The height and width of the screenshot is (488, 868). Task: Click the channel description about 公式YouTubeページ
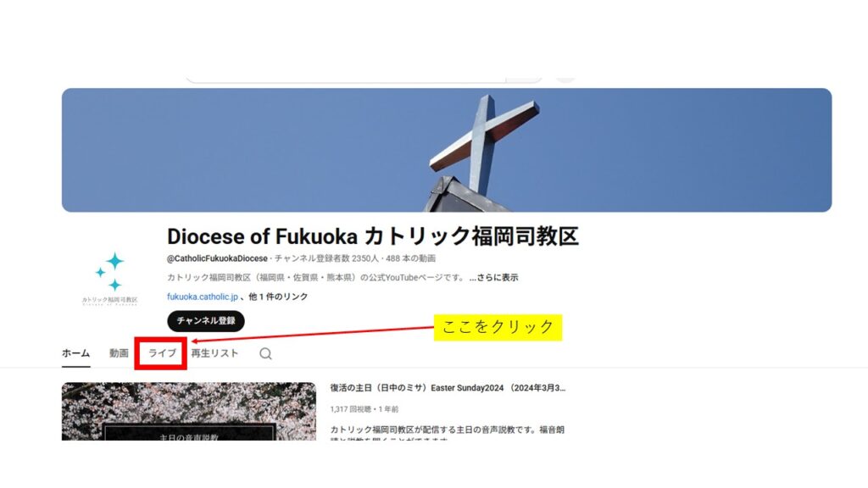click(317, 278)
